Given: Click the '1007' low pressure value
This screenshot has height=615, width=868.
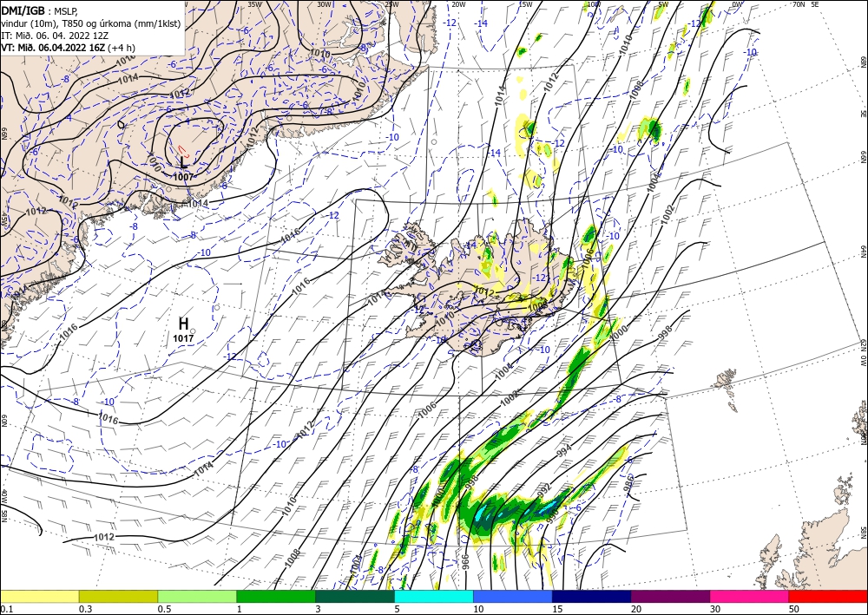Looking at the screenshot, I should 183,177.
